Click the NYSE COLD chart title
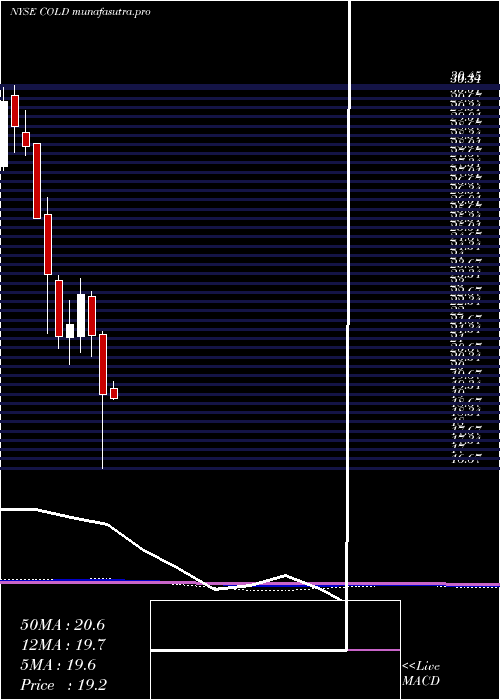The width and height of the screenshot is (500, 700). tap(80, 12)
